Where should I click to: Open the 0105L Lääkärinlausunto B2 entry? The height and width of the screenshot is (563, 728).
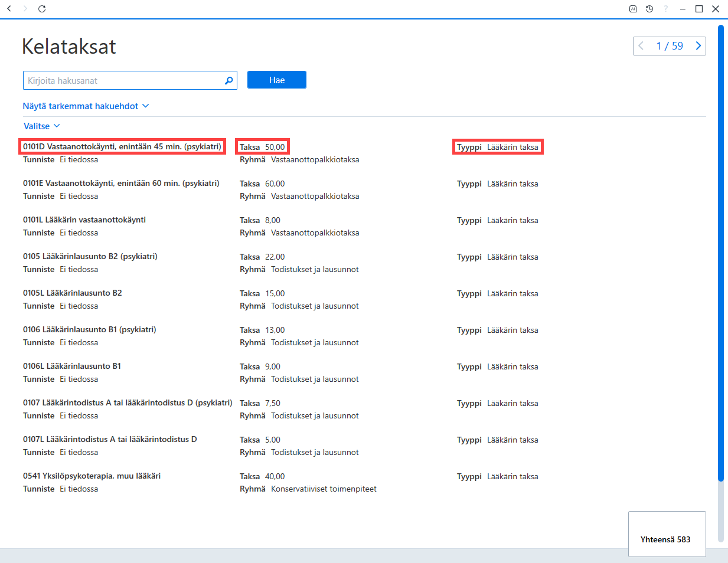point(73,293)
